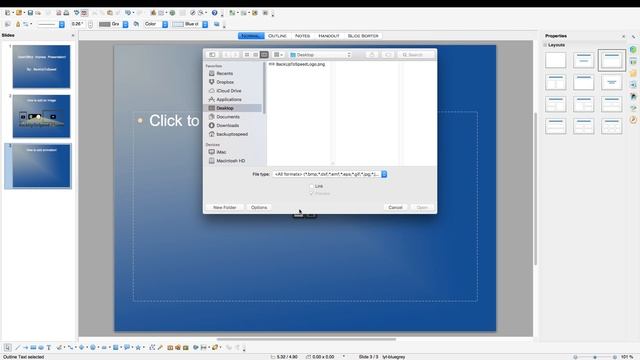Viewport: 640px width, 360px height.
Task: Click the Search field in file dialog
Action: [x=416, y=55]
